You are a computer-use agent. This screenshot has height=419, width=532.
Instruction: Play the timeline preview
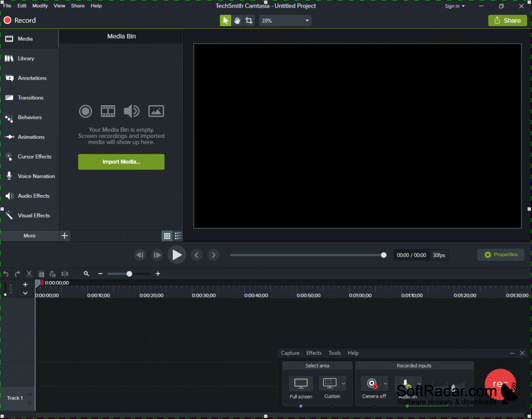click(x=177, y=255)
